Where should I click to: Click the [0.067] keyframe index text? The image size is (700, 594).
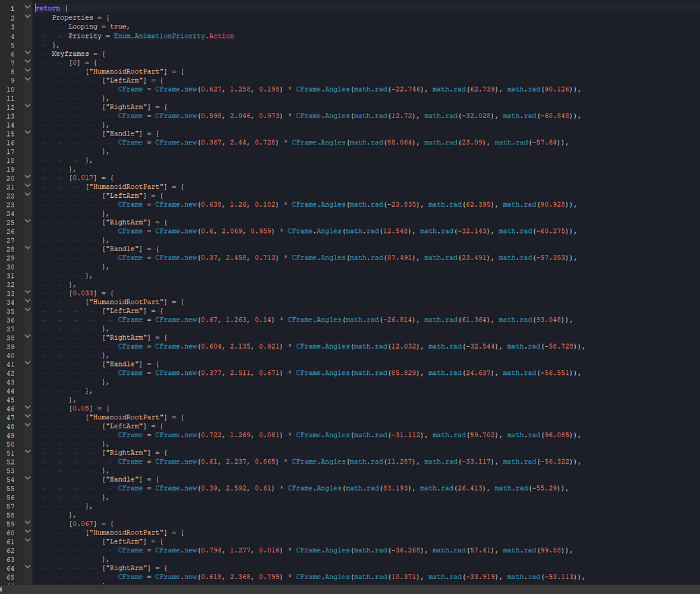click(x=83, y=524)
